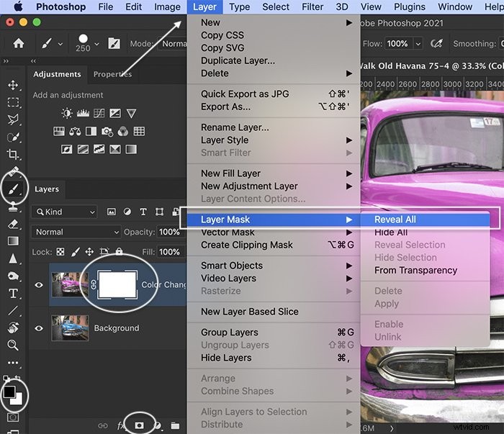Screen dimensions: 504x434
Task: Choose Reveal All from submenu
Action: click(425, 220)
